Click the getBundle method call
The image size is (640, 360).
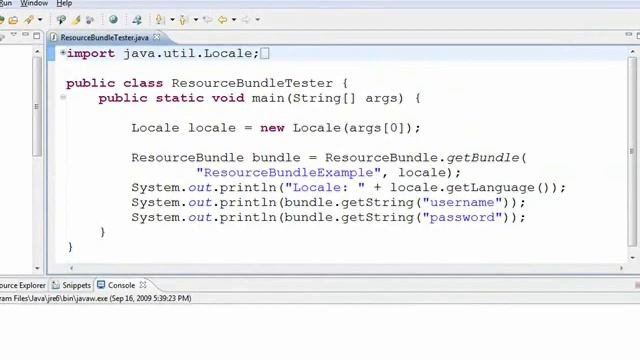coord(482,158)
